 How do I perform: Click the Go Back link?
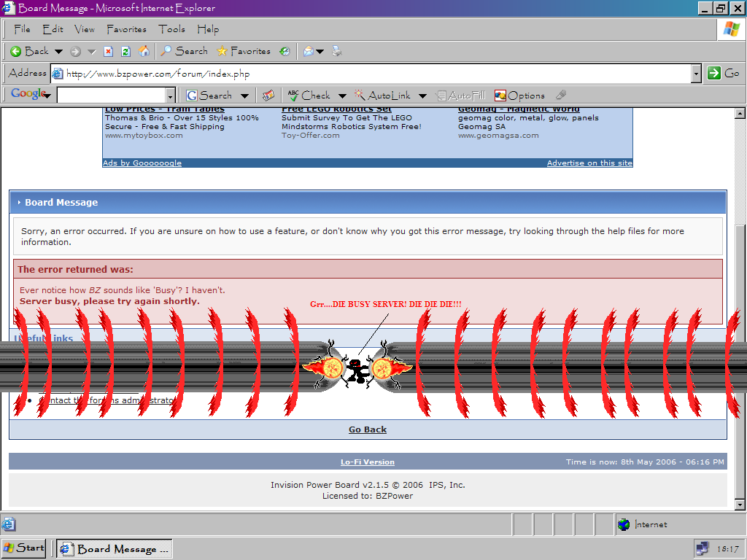point(368,429)
